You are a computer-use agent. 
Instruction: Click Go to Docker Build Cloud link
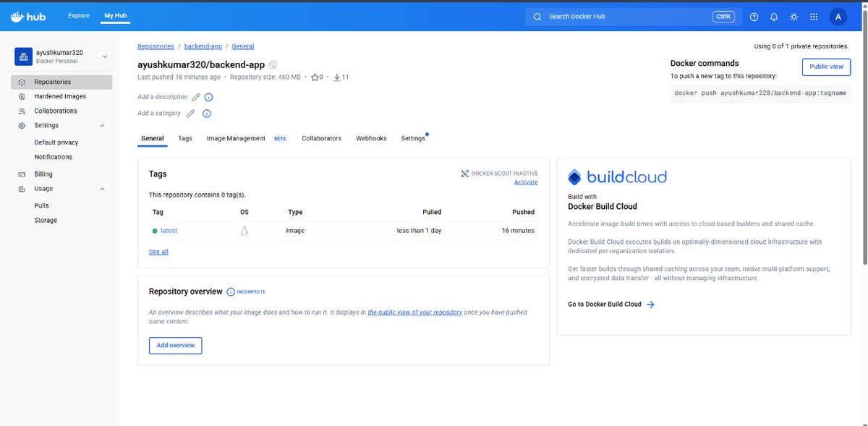click(x=605, y=304)
